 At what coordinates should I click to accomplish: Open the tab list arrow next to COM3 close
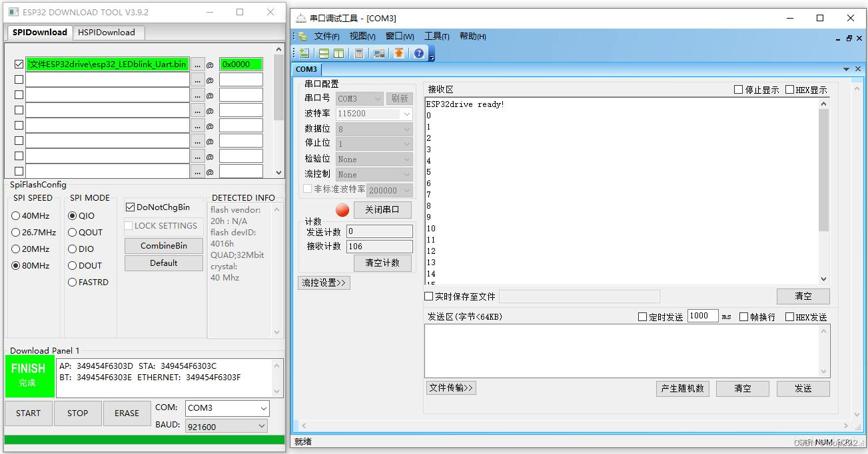846,69
